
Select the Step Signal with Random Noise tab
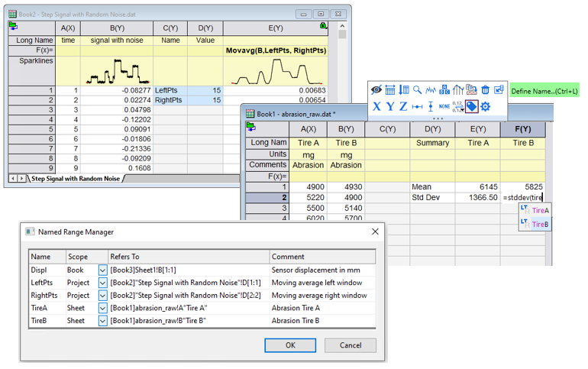(75, 178)
